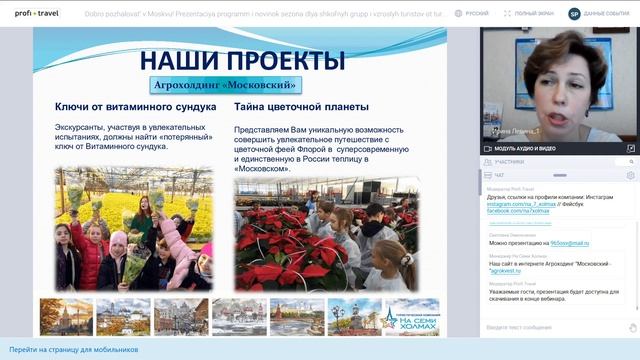Click the participants people icon
Viewport: 640px width, 360px height.
point(487,162)
